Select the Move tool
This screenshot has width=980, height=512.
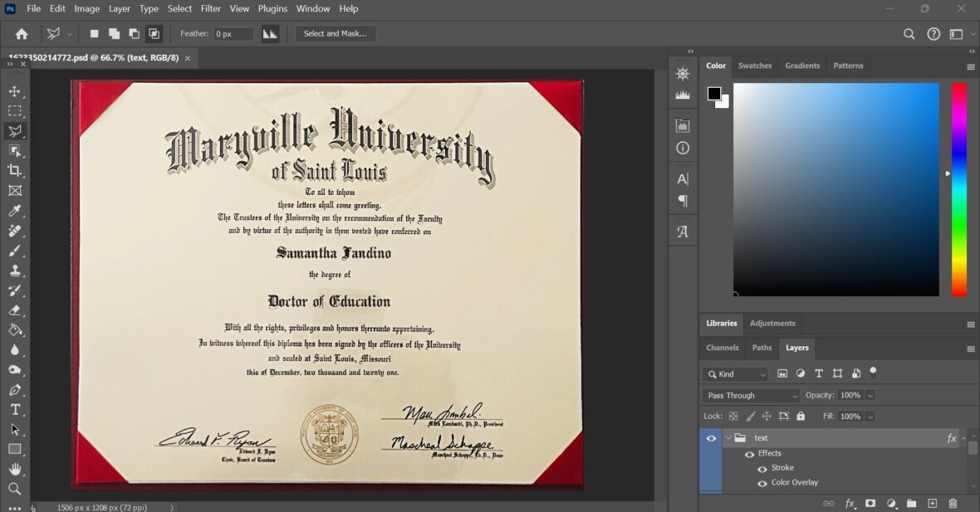pos(15,91)
